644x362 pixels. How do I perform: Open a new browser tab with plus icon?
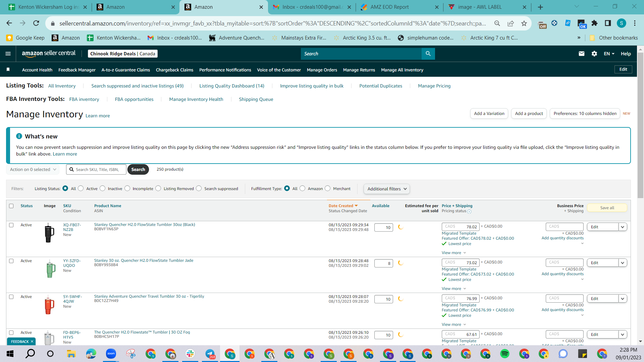click(540, 7)
